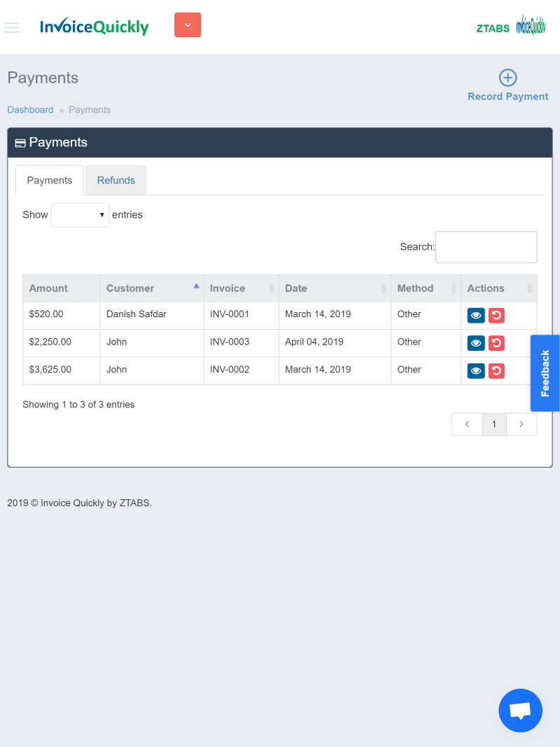Switch to the Refunds tab
Image resolution: width=560 pixels, height=747 pixels.
115,181
